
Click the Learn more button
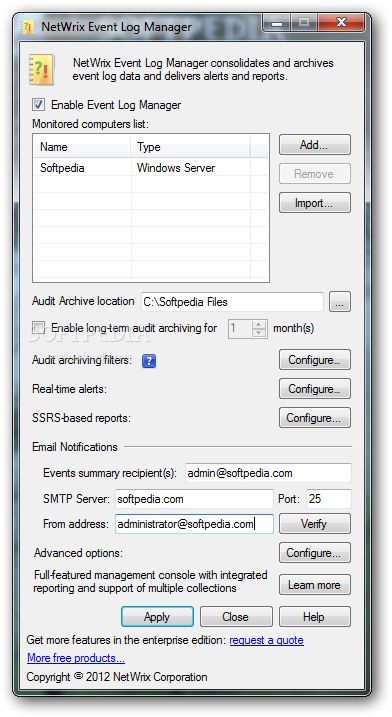coord(315,585)
